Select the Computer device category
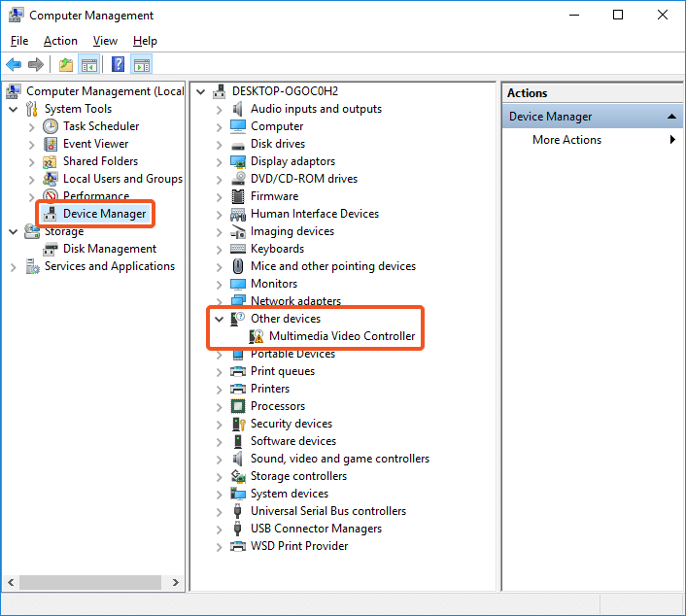 (277, 126)
